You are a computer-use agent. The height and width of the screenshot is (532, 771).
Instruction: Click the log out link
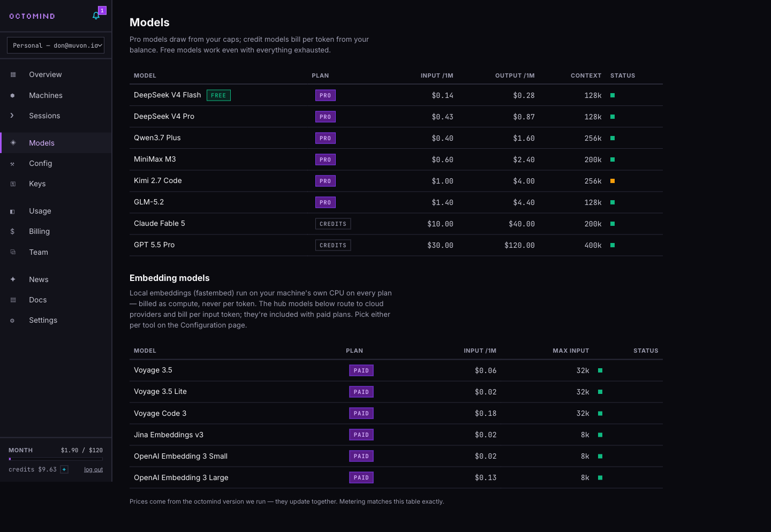pyautogui.click(x=93, y=469)
